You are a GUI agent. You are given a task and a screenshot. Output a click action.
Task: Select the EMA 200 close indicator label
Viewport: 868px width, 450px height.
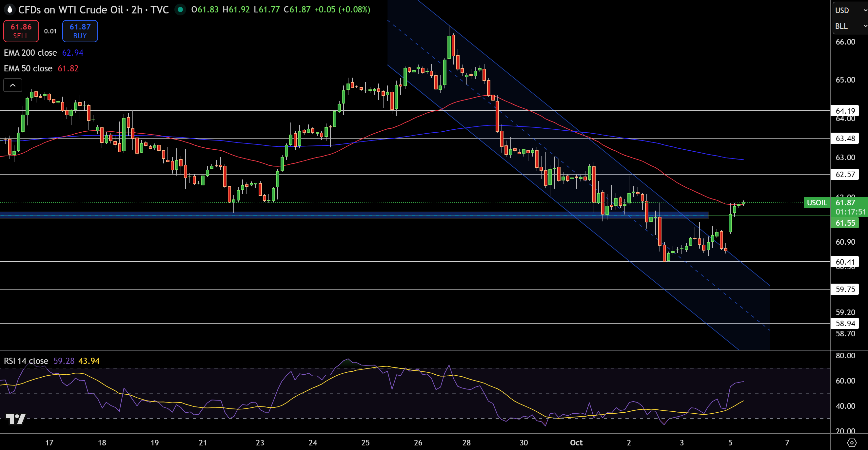tap(30, 53)
